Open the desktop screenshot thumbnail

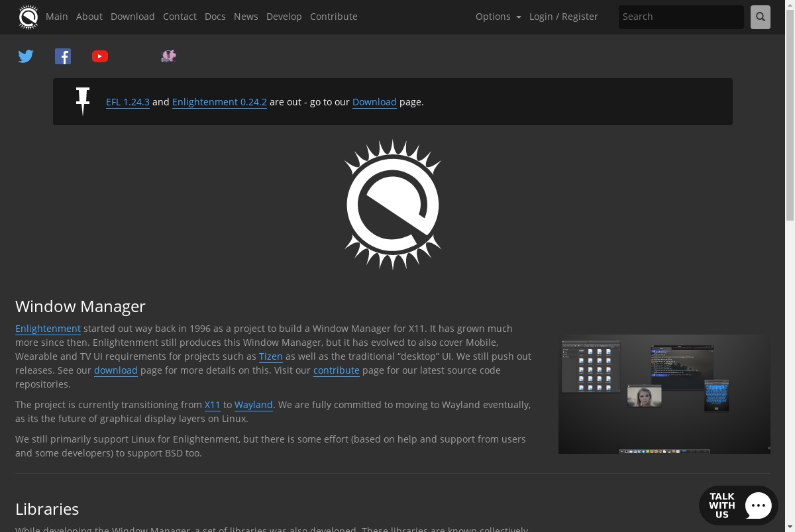664,394
